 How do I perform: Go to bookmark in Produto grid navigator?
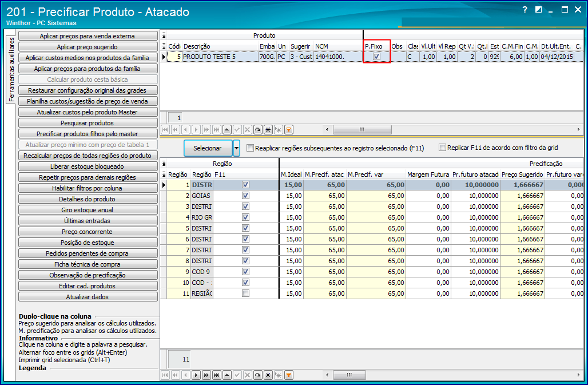(279, 130)
